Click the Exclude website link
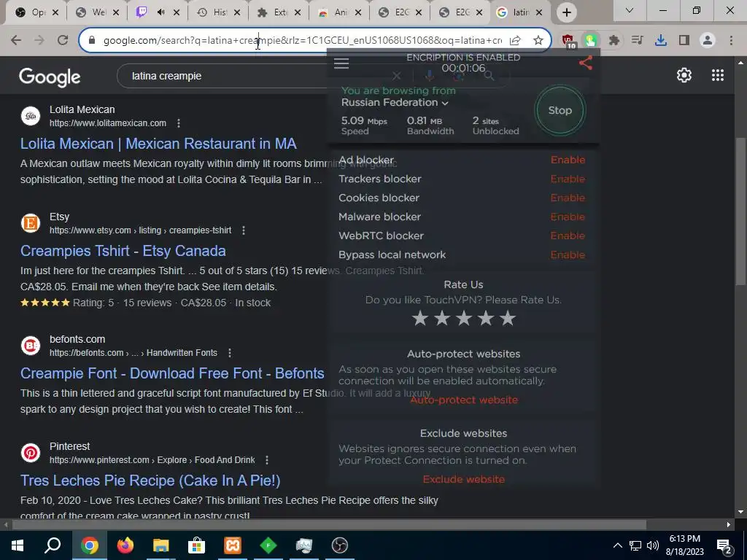 click(463, 480)
